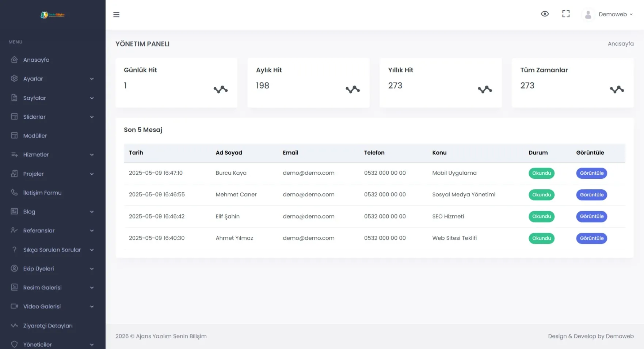This screenshot has height=349, width=644.
Task: View Burcu Kaya's message with Görüntüle
Action: tap(591, 173)
